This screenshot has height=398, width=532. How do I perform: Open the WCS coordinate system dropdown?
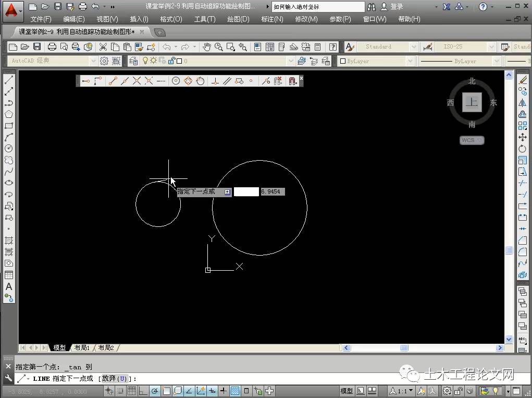[x=472, y=140]
